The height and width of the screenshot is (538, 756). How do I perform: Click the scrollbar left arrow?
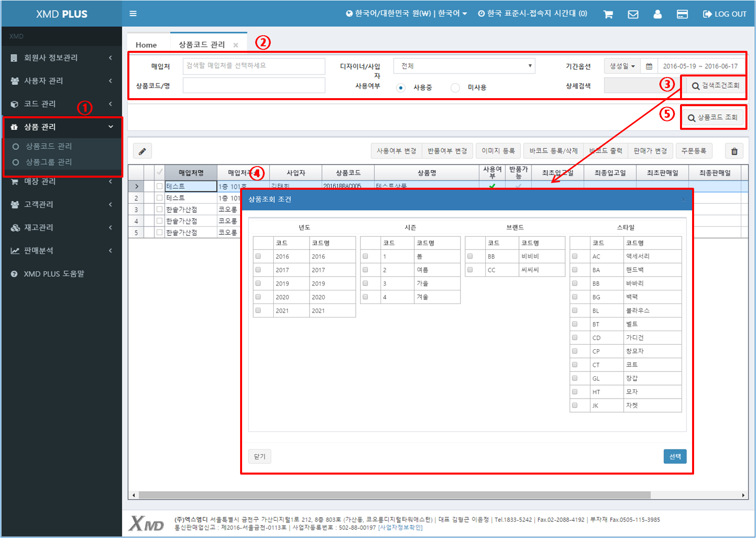click(x=133, y=495)
